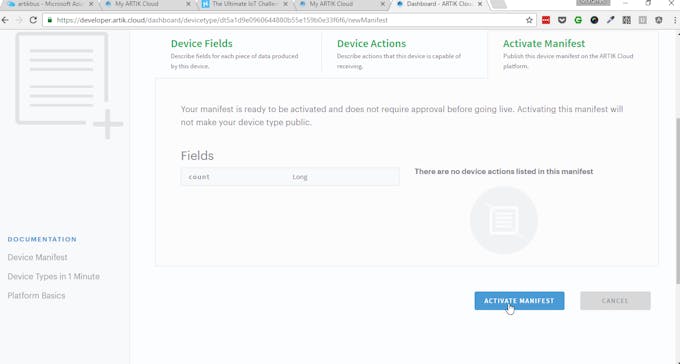Viewport: 680px width, 364px height.
Task: Open the Pocket extension icon
Action: tap(562, 20)
